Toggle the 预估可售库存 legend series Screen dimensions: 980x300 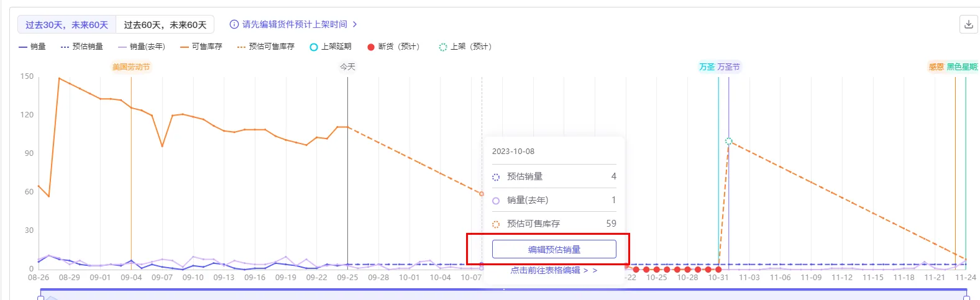point(266,47)
